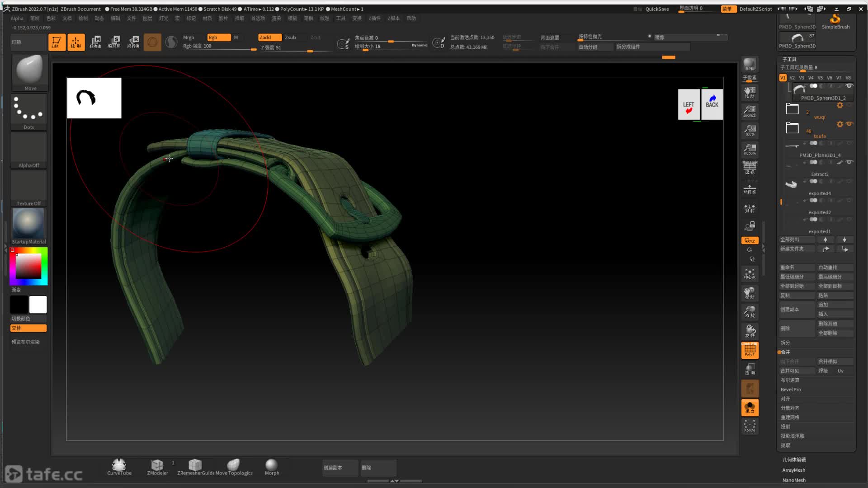Viewport: 868px width, 488px height.
Task: Expand the toufa subtool folder
Action: click(x=792, y=128)
